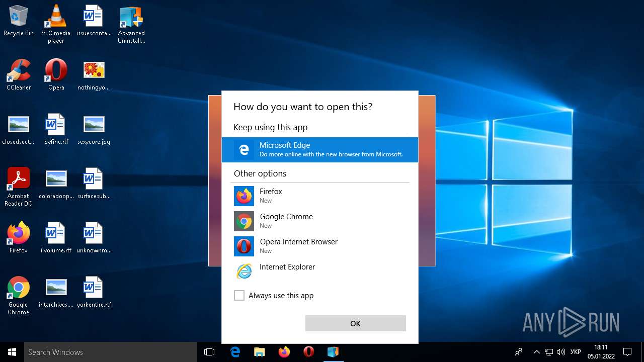Viewport: 644px width, 362px height.
Task: Show hidden system tray icons
Action: click(x=536, y=352)
